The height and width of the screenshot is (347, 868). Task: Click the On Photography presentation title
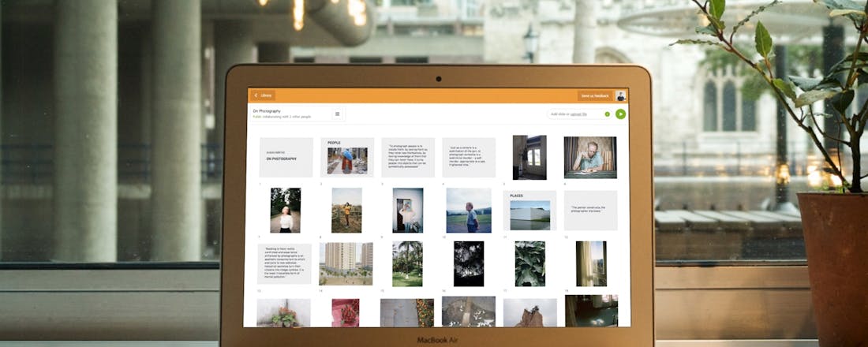pyautogui.click(x=267, y=111)
